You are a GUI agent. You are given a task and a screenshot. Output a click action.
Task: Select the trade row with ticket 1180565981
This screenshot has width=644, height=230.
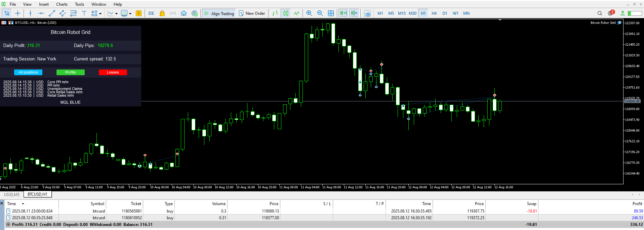pyautogui.click(x=324, y=211)
